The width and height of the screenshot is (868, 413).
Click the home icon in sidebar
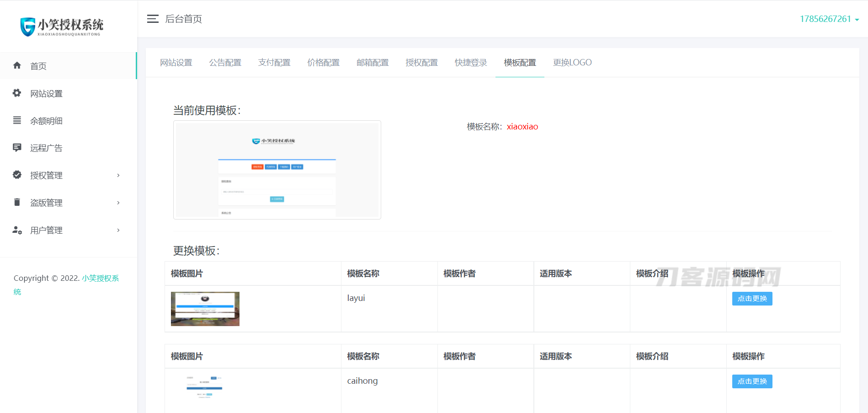pos(17,65)
